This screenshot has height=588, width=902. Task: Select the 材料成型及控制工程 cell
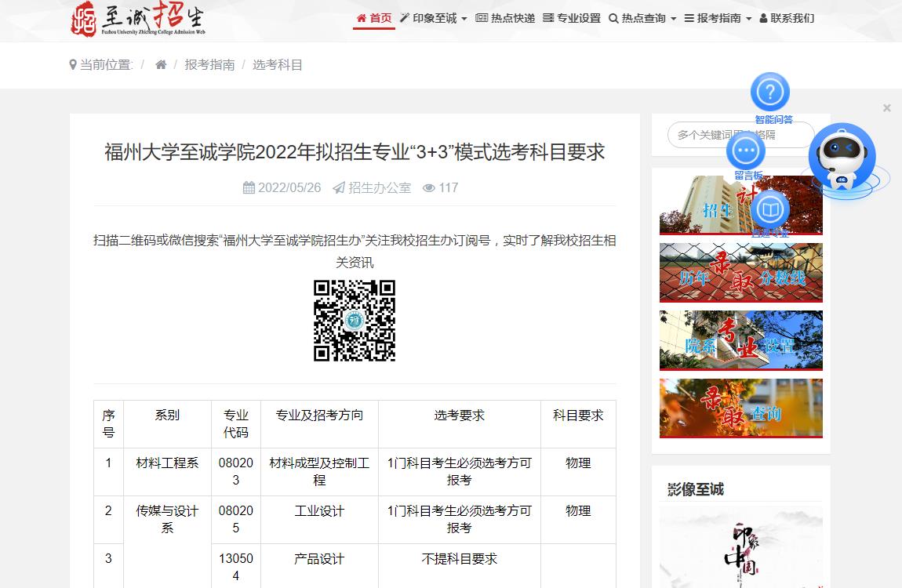[319, 471]
